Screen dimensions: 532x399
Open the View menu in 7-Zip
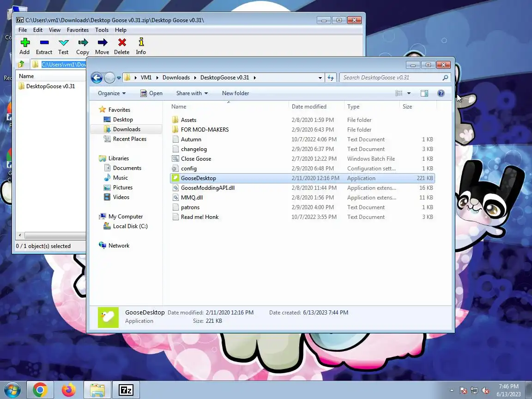tap(54, 30)
